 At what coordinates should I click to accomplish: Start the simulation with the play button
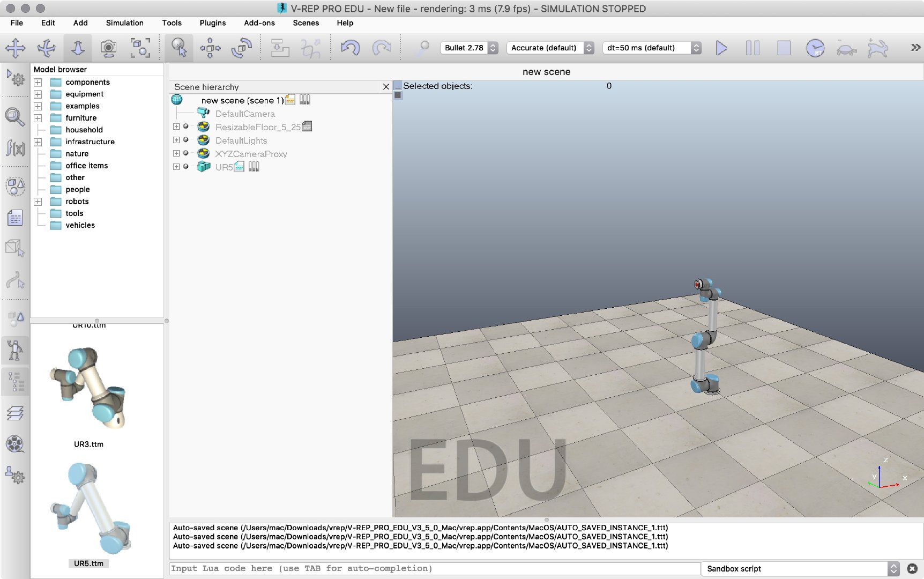721,48
